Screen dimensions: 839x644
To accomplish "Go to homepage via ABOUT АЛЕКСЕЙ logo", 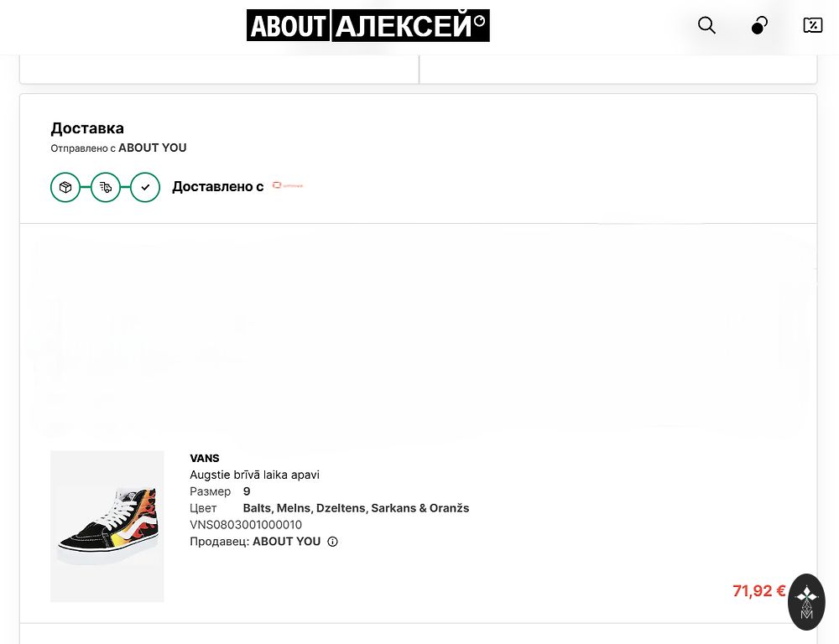I will pyautogui.click(x=367, y=26).
